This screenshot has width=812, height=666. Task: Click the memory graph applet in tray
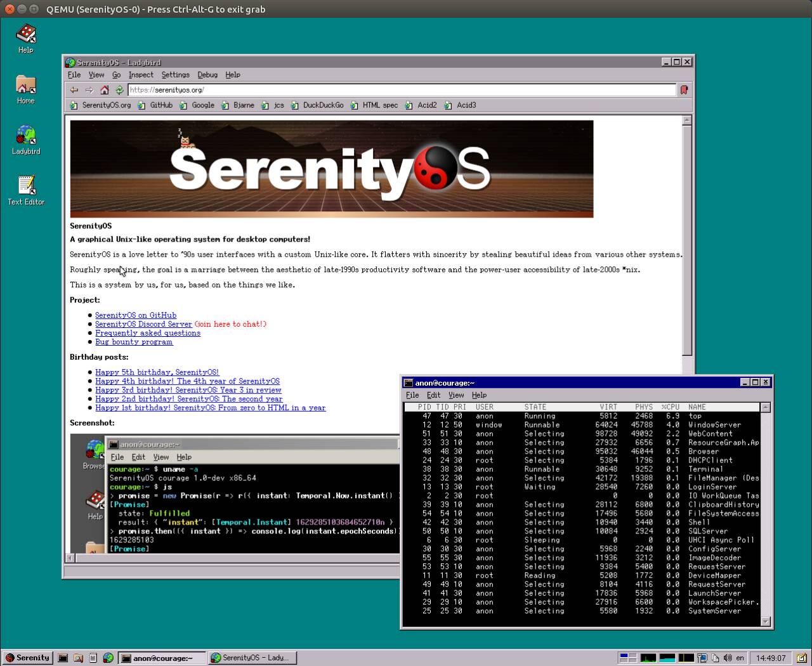[x=667, y=658]
